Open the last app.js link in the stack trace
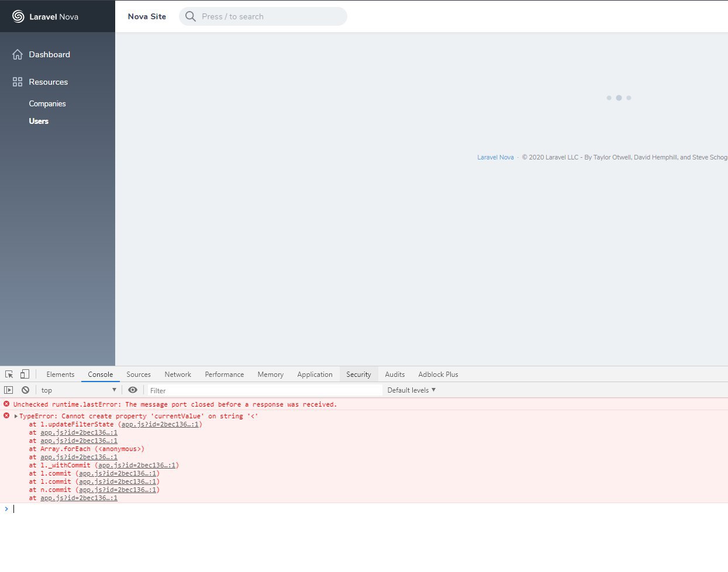728x572 pixels. coord(79,498)
